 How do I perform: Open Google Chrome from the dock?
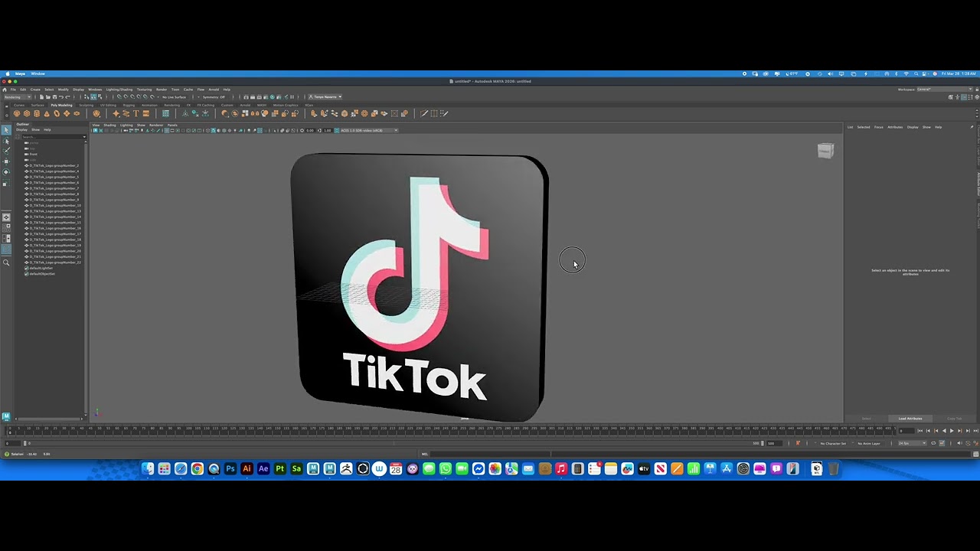pyautogui.click(x=198, y=468)
